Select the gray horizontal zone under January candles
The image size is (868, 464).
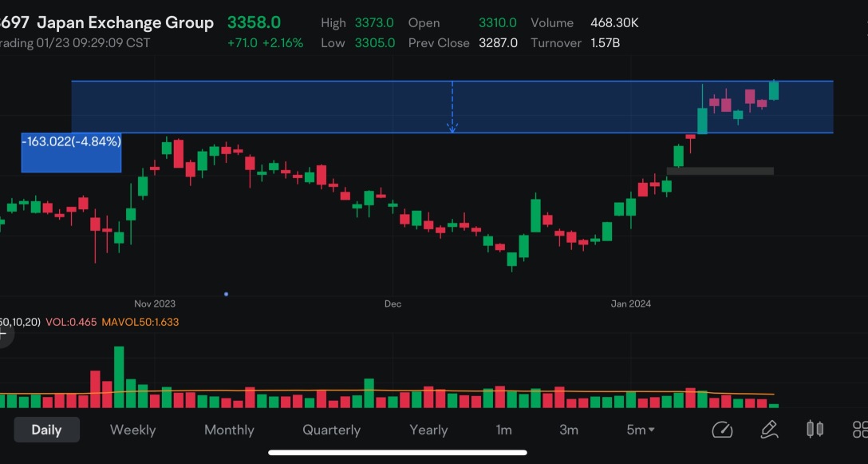(720, 171)
